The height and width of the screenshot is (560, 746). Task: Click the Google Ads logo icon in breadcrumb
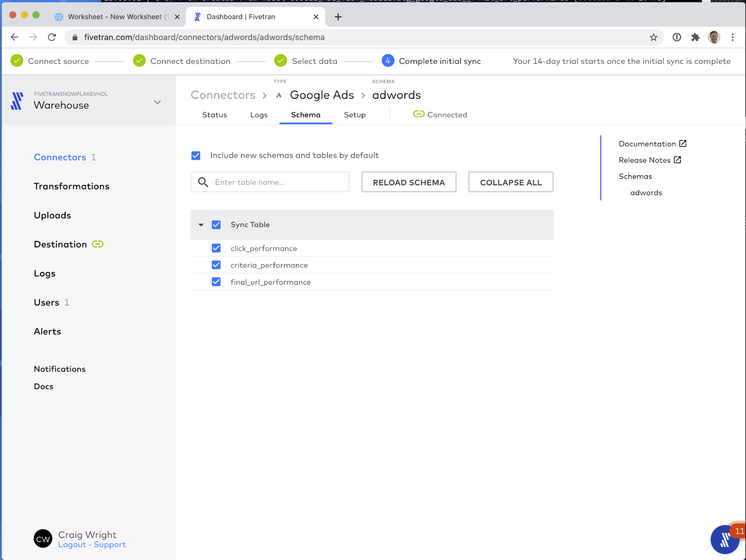click(279, 96)
